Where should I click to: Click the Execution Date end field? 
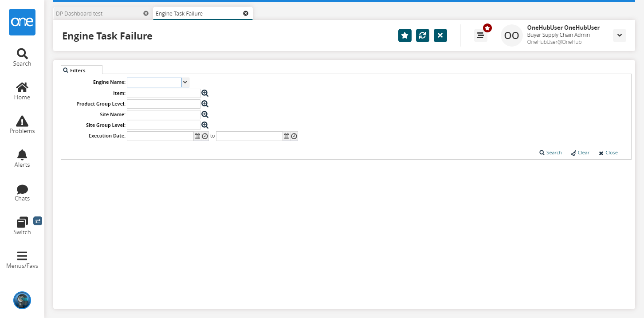click(249, 136)
